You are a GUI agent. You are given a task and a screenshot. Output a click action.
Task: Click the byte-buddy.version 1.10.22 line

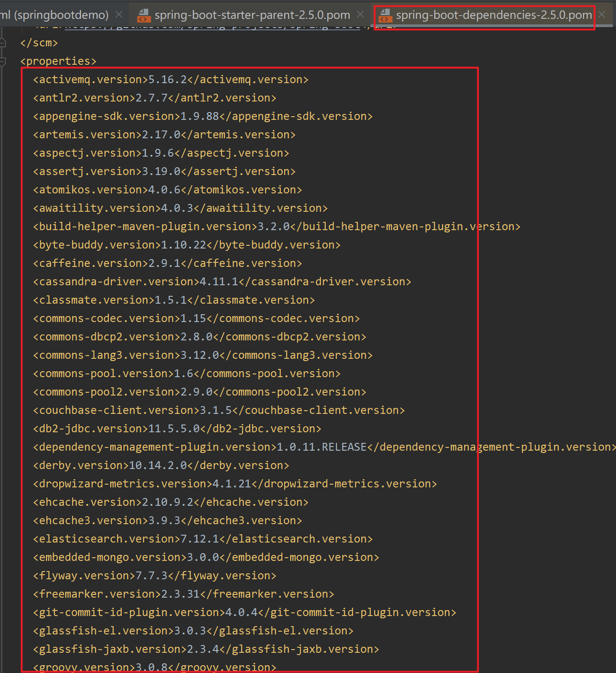point(187,245)
